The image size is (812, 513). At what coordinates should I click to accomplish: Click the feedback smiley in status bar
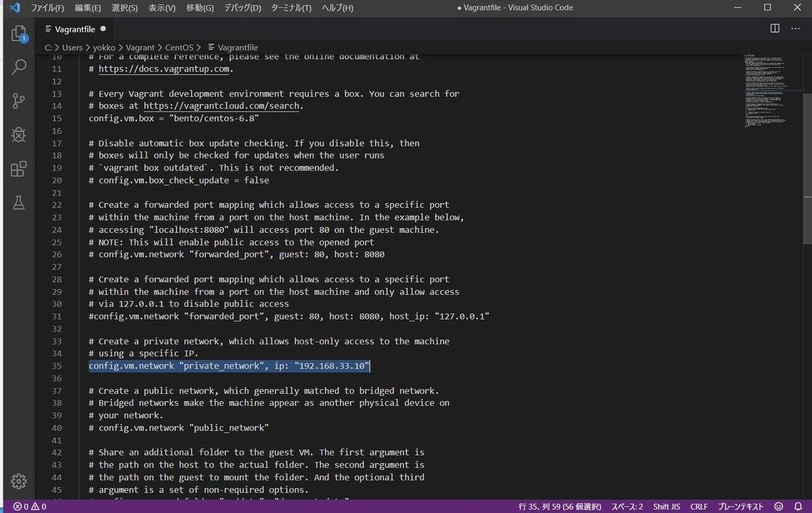point(780,506)
